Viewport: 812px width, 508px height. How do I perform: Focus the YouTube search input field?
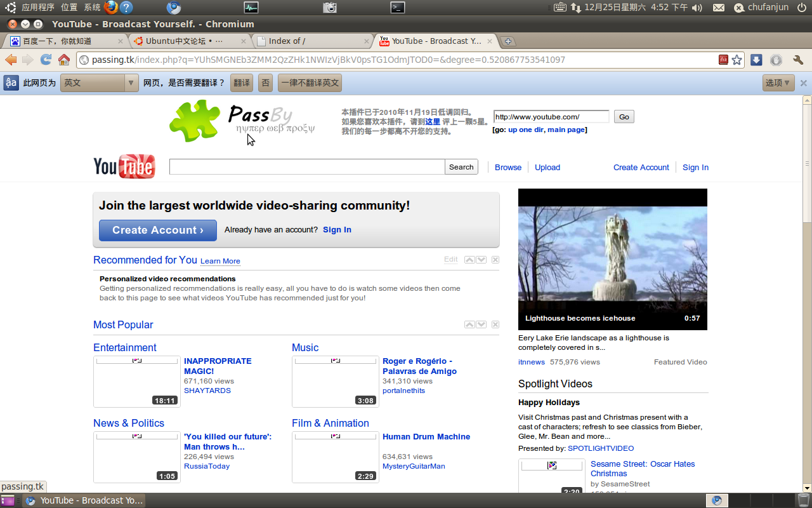(307, 167)
